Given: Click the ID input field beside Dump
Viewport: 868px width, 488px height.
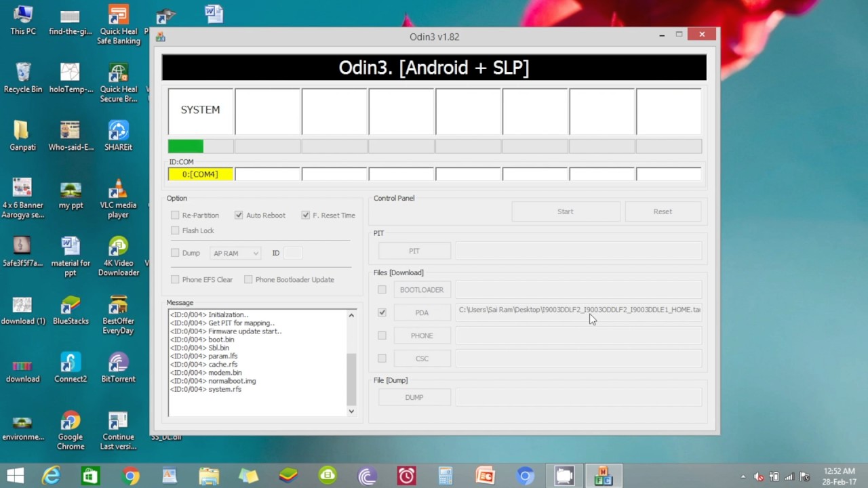Looking at the screenshot, I should coord(293,253).
